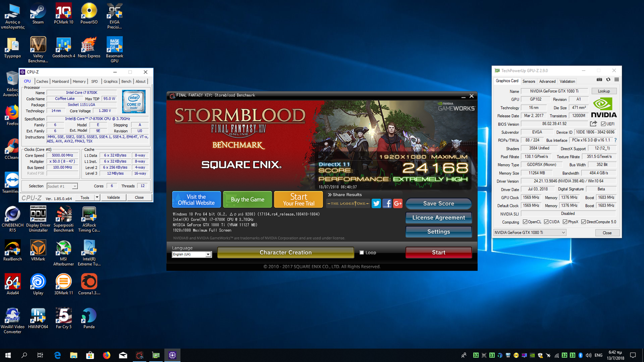Share results on Twitter icon
The height and width of the screenshot is (362, 644).
(x=376, y=203)
